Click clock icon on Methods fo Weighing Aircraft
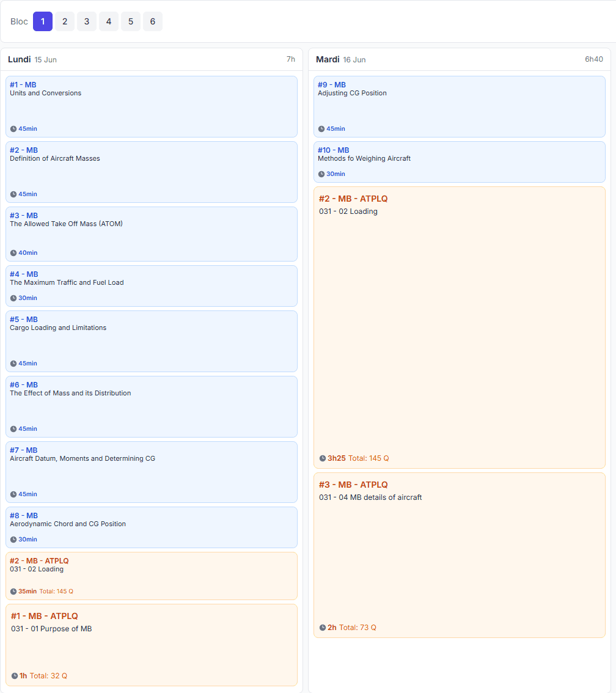The image size is (616, 693). coord(321,174)
